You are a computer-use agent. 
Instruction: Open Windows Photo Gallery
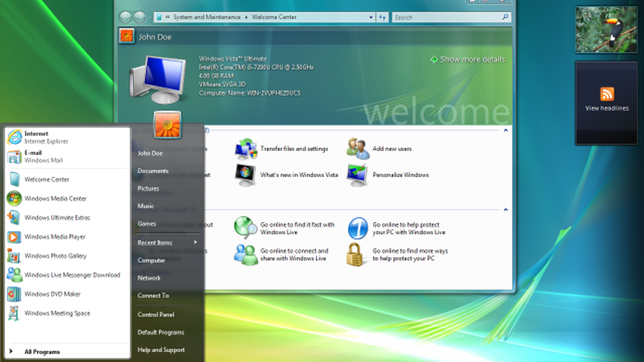click(x=55, y=256)
